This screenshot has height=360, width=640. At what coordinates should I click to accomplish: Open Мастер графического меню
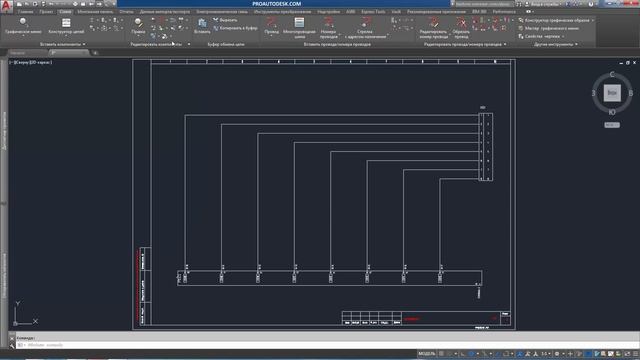tap(549, 28)
